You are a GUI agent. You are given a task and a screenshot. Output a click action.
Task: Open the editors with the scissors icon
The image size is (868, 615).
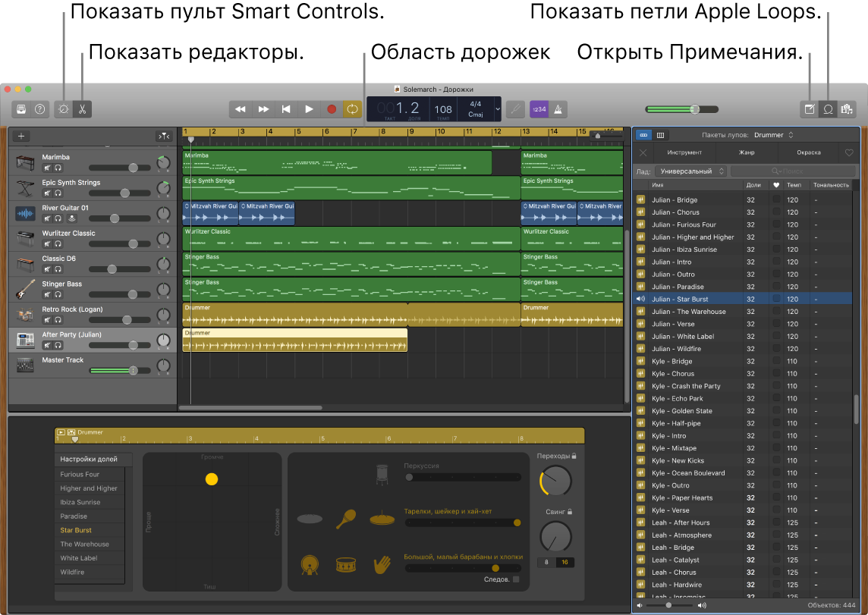(82, 108)
